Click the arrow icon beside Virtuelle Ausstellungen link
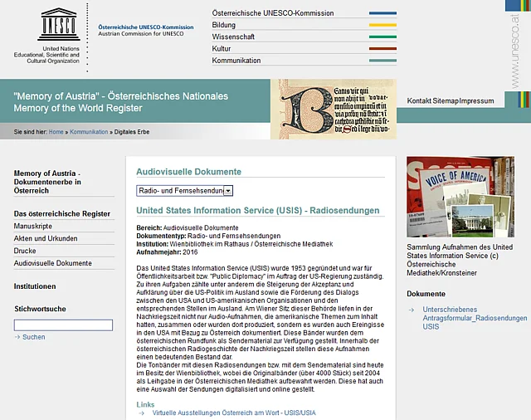 point(142,413)
